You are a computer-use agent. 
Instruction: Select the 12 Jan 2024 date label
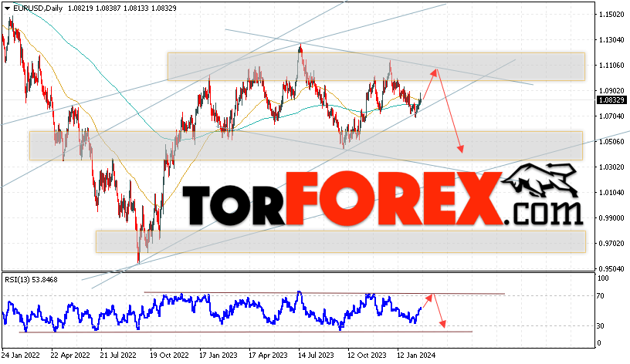pos(416,356)
